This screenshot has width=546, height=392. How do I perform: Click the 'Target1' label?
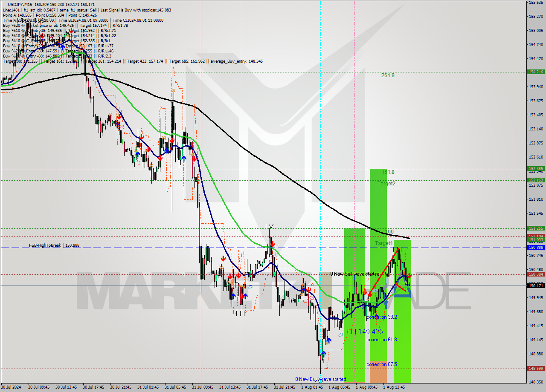[x=384, y=243]
